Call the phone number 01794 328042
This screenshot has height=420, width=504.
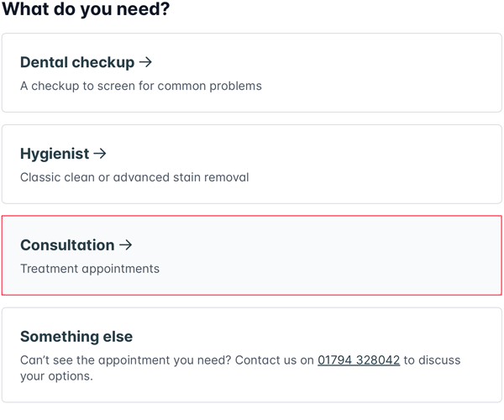pyautogui.click(x=359, y=360)
